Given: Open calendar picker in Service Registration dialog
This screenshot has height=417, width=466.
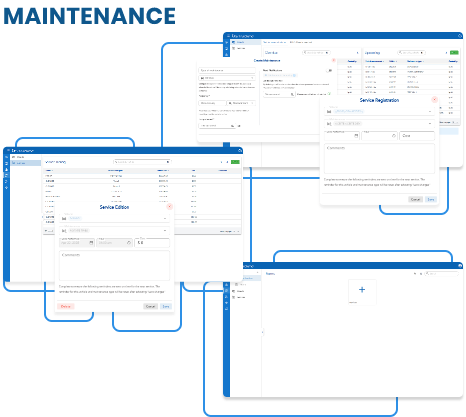Looking at the screenshot, I should (x=356, y=136).
